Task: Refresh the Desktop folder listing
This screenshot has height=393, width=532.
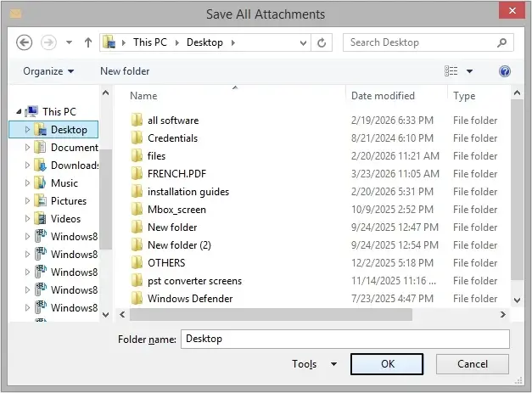Action: pyautogui.click(x=322, y=42)
